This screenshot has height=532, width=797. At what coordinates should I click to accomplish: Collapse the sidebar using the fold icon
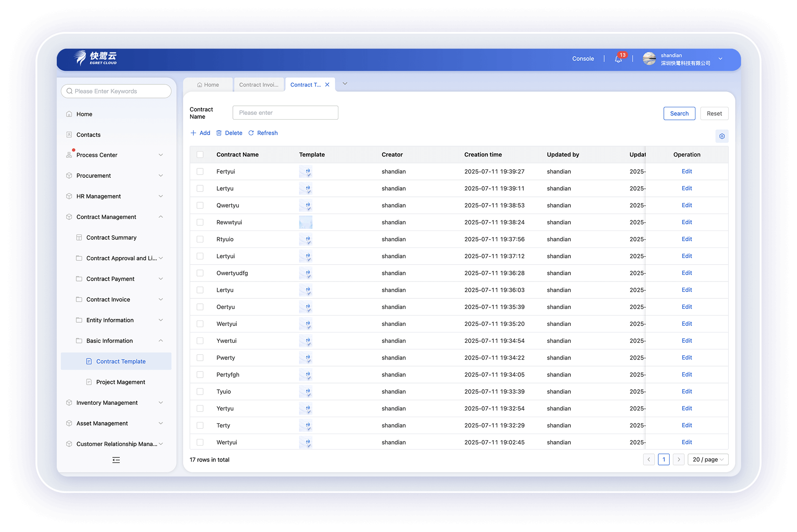coord(116,460)
